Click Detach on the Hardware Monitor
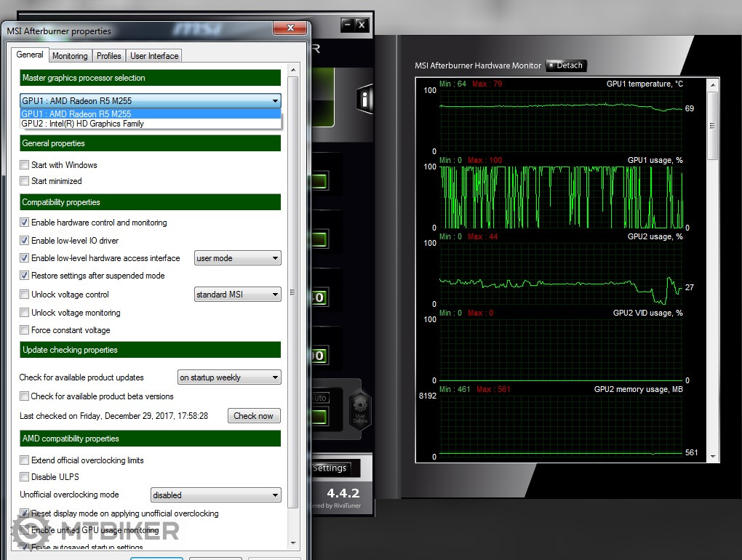The image size is (742, 560). (566, 65)
